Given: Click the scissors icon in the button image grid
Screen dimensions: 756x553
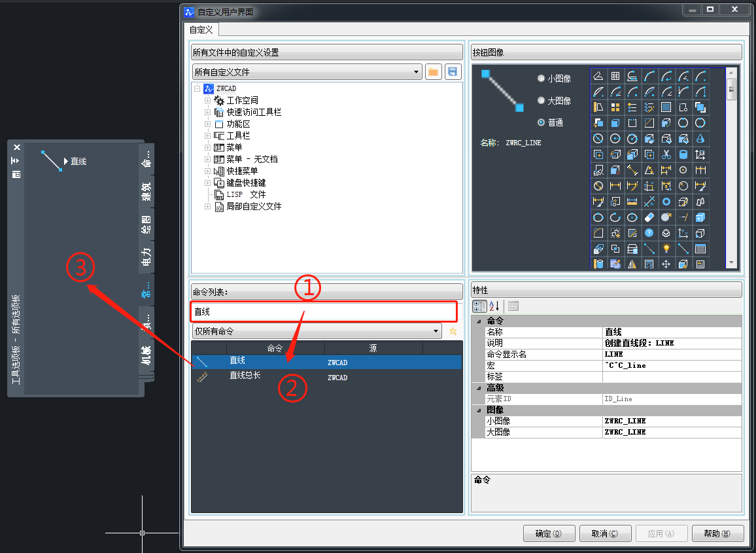Looking at the screenshot, I should click(666, 154).
